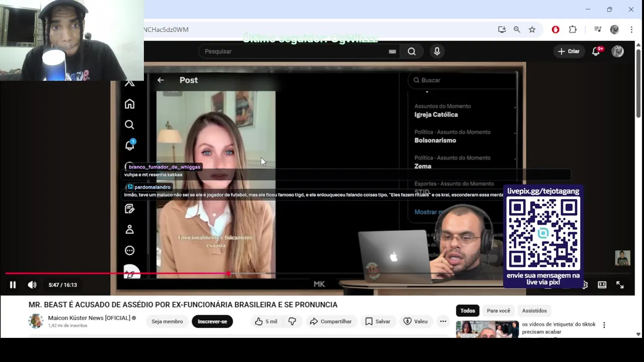Click the 5:47 / 16:13 time display
The image size is (644, 362).
tap(63, 285)
